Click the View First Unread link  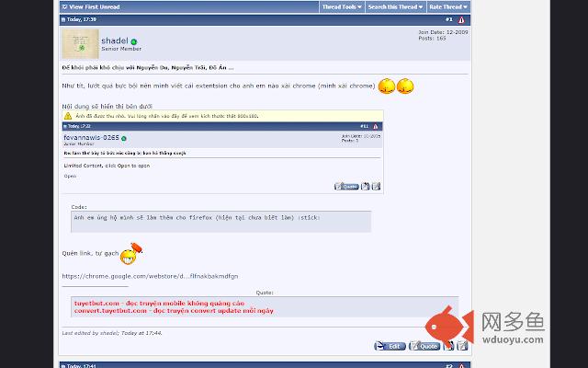pyautogui.click(x=95, y=6)
